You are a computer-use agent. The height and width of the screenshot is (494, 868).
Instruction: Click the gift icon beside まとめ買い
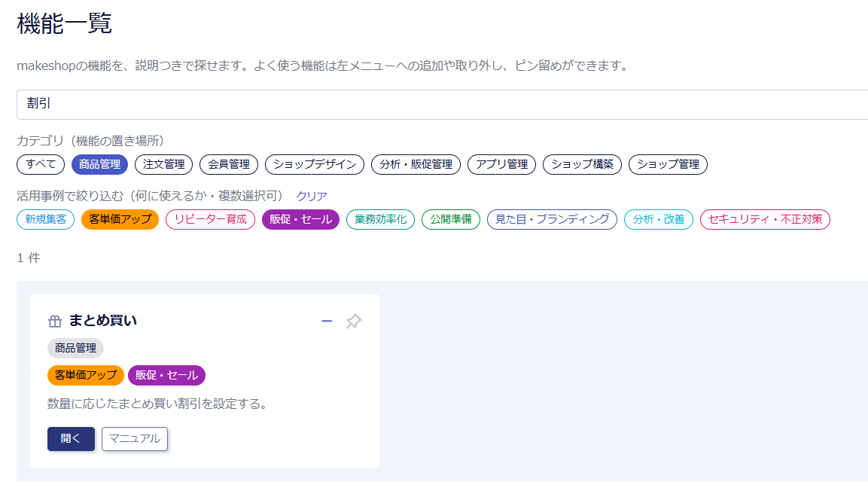coord(55,322)
